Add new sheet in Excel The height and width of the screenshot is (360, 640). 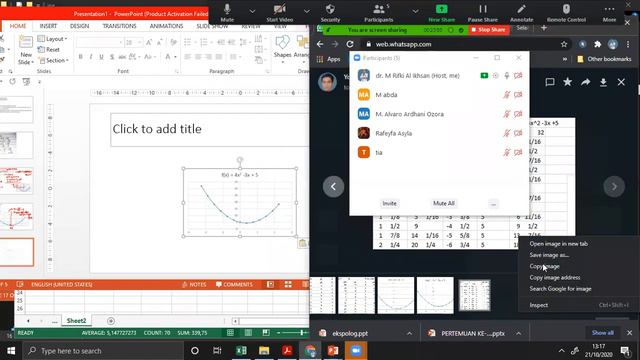tap(111, 321)
